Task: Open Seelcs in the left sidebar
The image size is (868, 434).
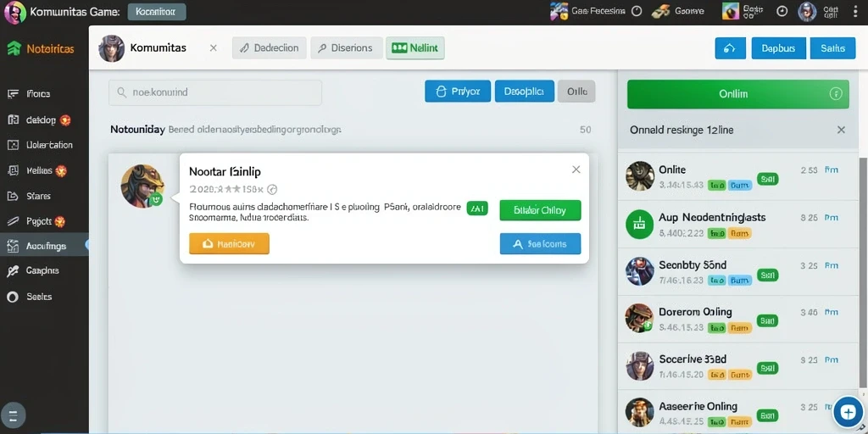Action: pyautogui.click(x=30, y=297)
